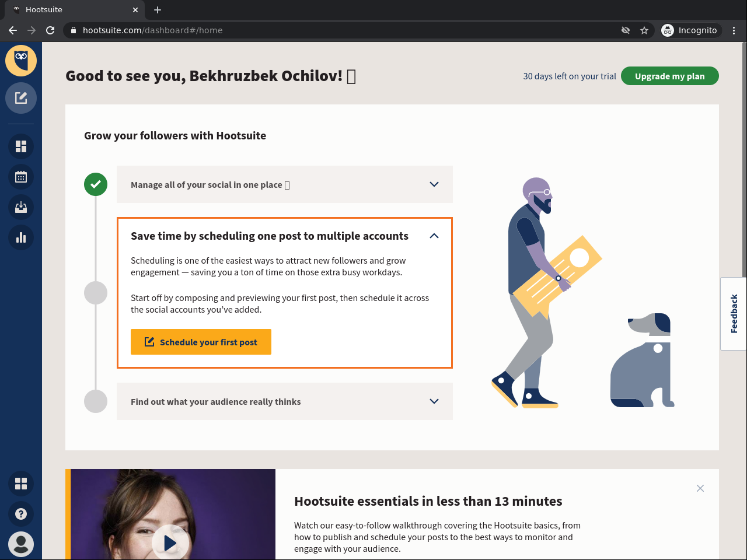Expand Find out what your audience thinks chevron
The image size is (747, 560).
434,401
